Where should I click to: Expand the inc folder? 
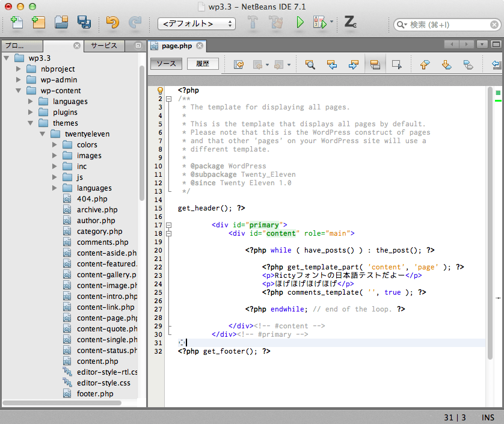point(55,166)
